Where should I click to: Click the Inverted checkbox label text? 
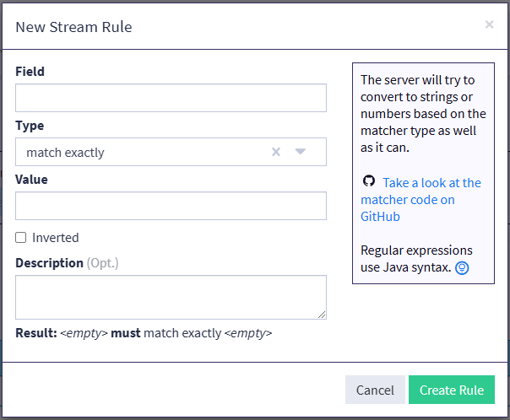click(56, 238)
